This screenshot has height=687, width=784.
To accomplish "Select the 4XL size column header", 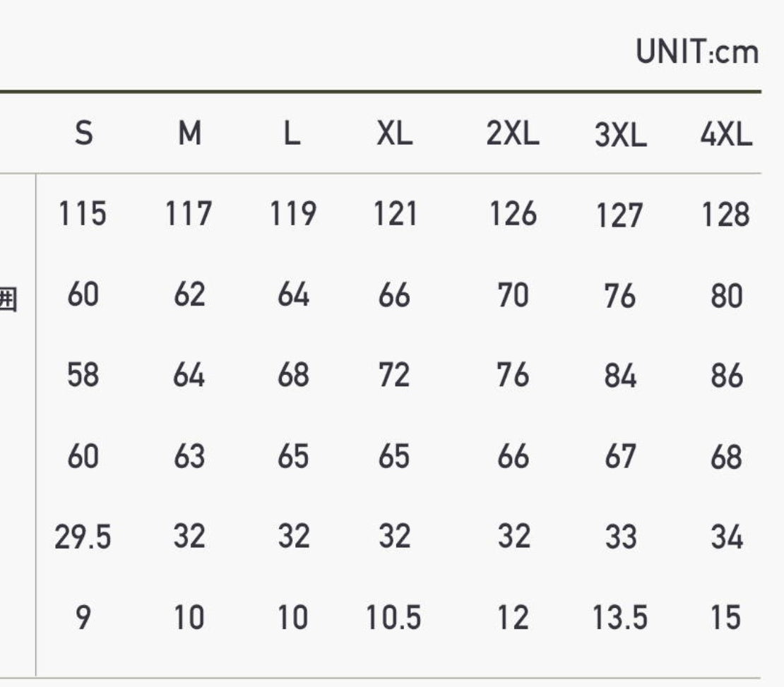I will [x=726, y=134].
